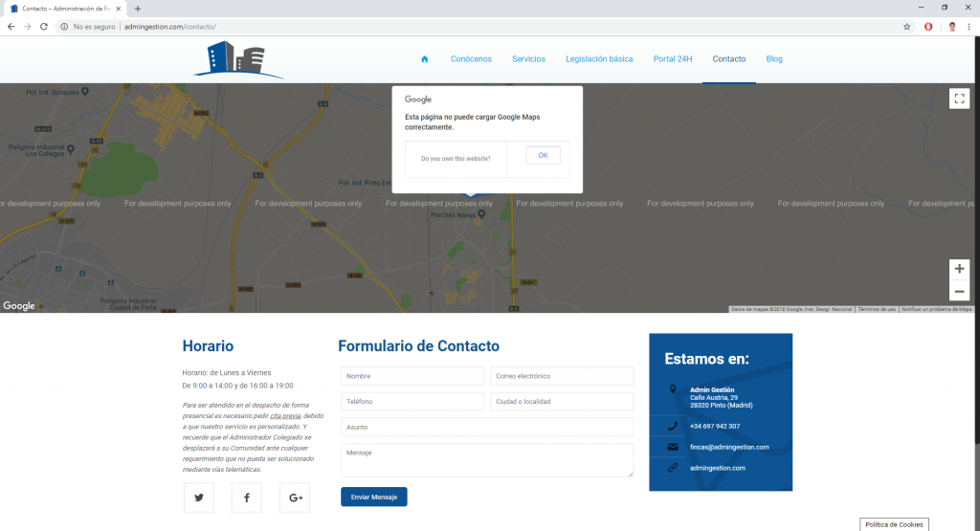
Task: Click Pol. Ind. Sonsoles map marker
Action: click(85, 92)
